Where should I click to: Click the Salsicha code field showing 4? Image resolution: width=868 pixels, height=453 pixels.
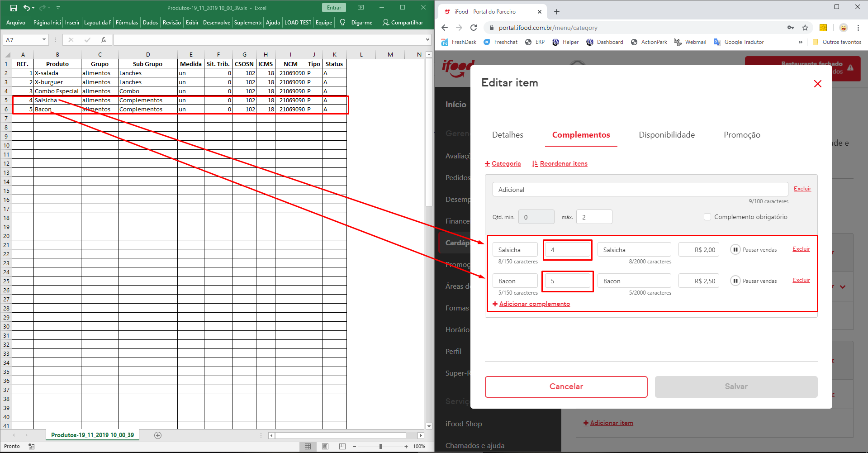[x=568, y=250]
